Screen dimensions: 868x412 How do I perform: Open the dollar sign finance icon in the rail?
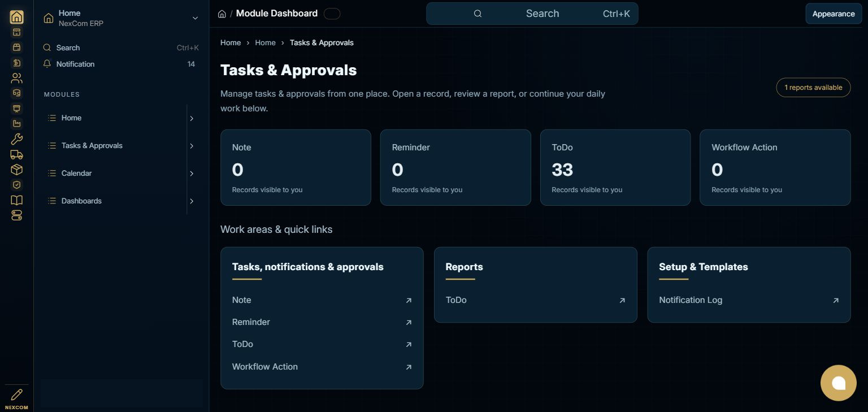17,63
